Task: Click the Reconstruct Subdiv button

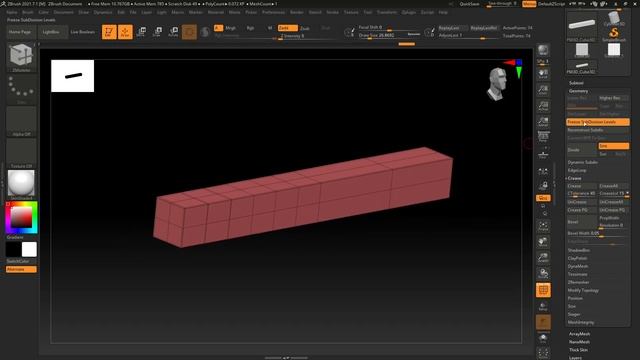Action: pos(598,130)
